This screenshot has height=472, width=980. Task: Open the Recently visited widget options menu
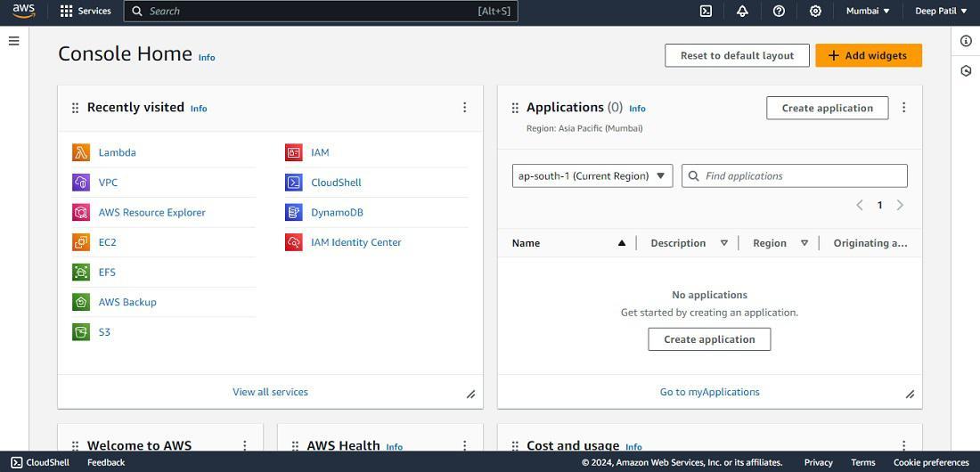coord(464,108)
